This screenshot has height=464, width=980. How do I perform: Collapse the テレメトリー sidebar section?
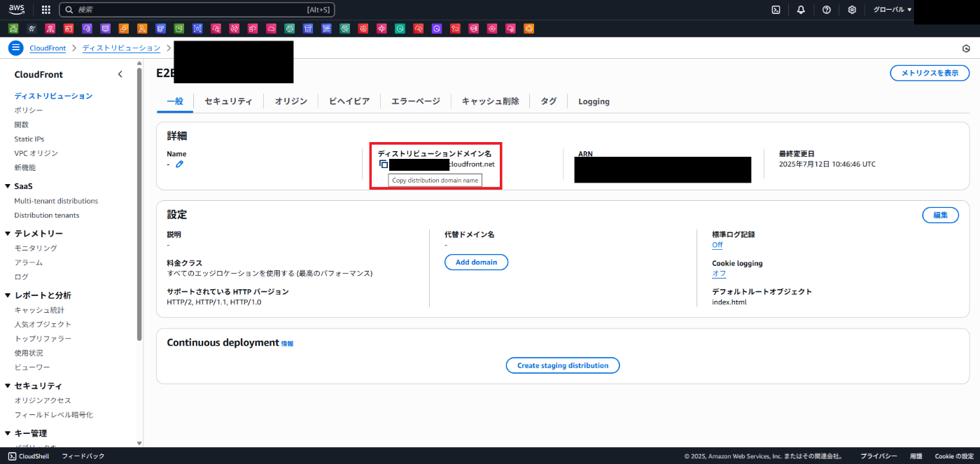(8, 234)
